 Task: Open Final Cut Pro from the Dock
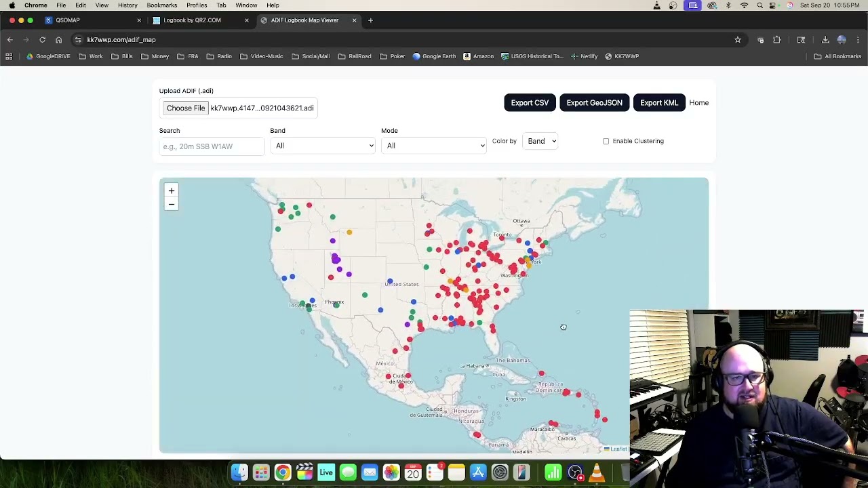(304, 472)
